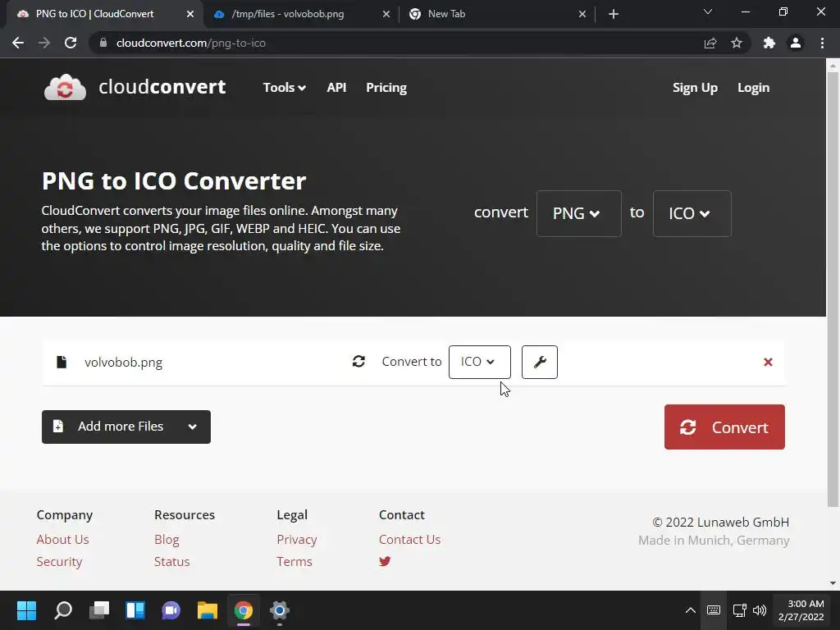Click the refresh arrows icon beside Convert to

359,362
